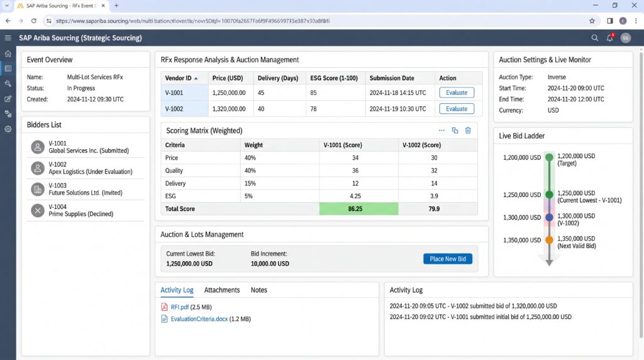Select Future Solutions Ltd. (Invited) bidder row
Screen dimensions: 644x360
86,189
